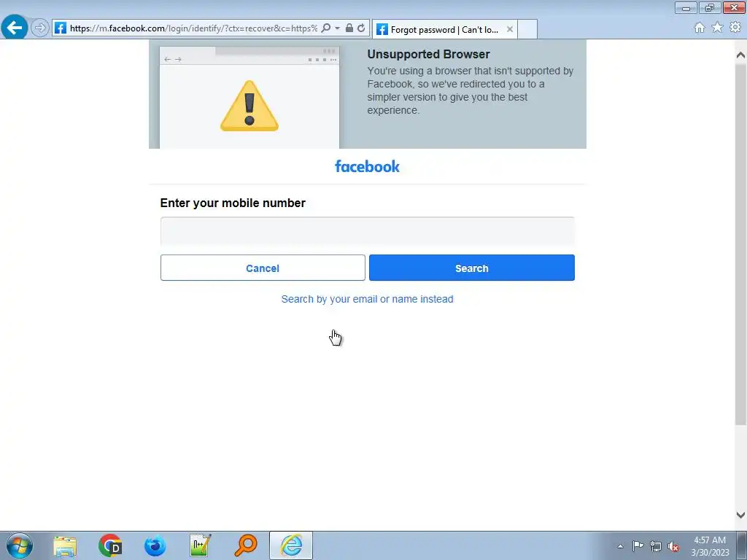
Task: Click the mobile number input field
Action: coord(368,231)
